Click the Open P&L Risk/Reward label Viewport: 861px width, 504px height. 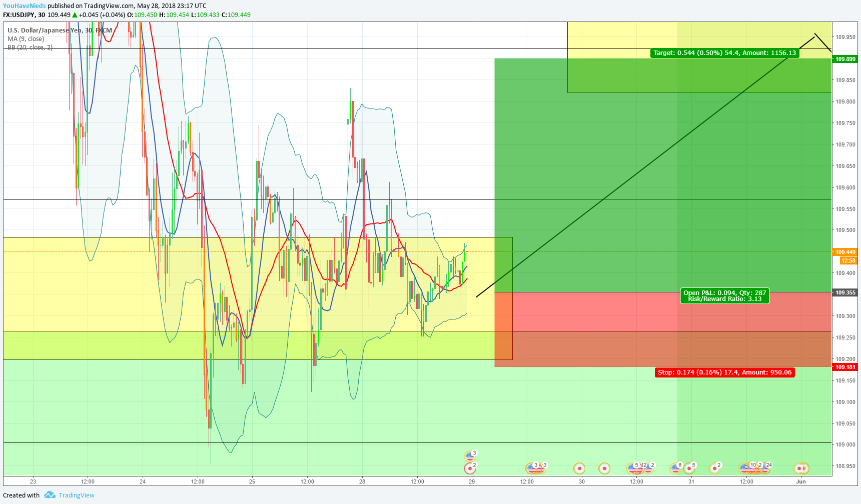tap(724, 295)
